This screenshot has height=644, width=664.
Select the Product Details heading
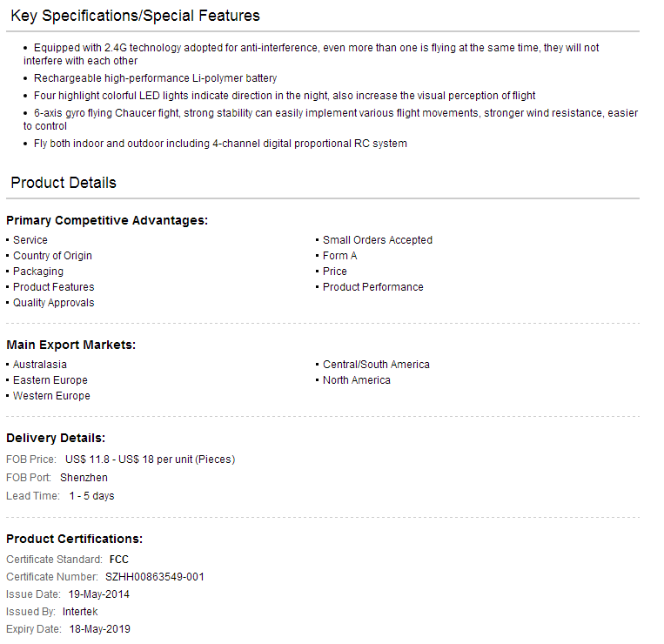pyautogui.click(x=64, y=183)
